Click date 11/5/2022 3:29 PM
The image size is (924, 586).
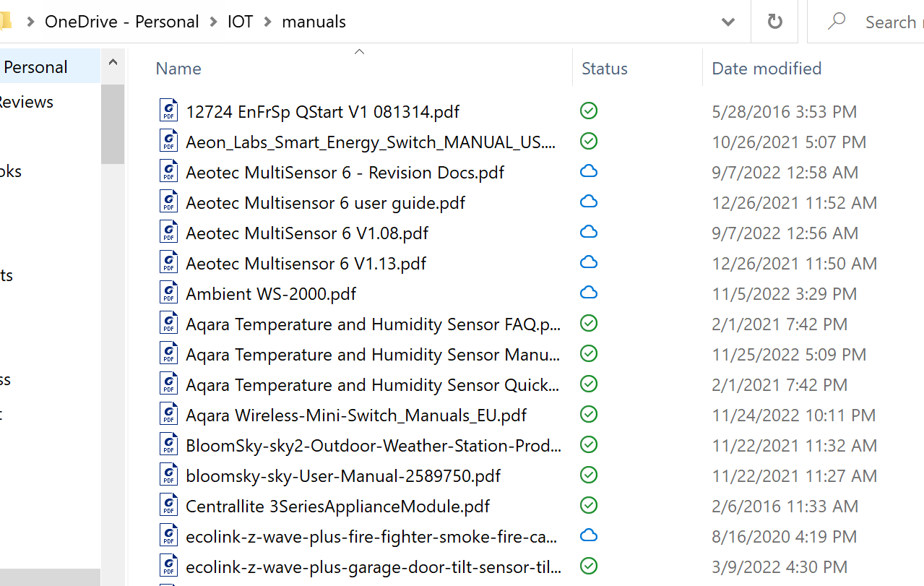click(784, 294)
